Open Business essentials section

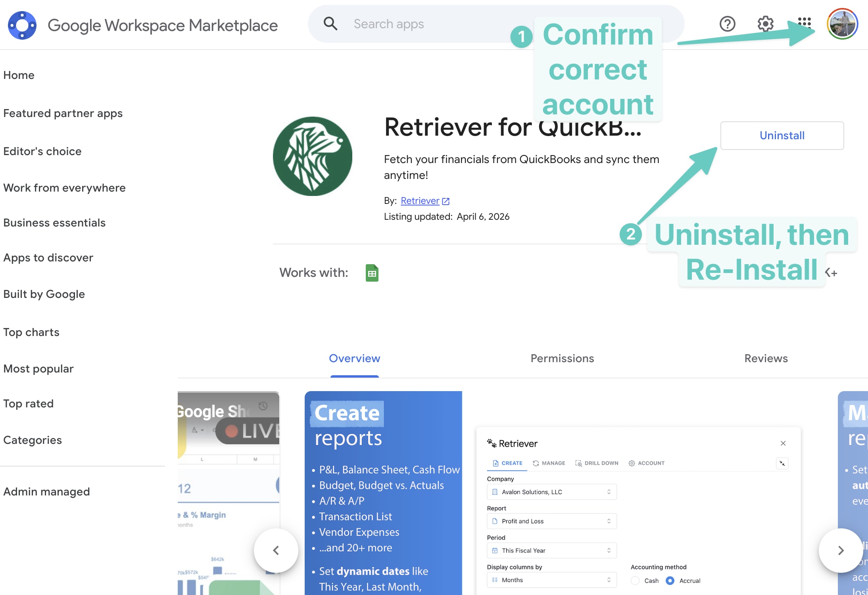[x=54, y=223]
